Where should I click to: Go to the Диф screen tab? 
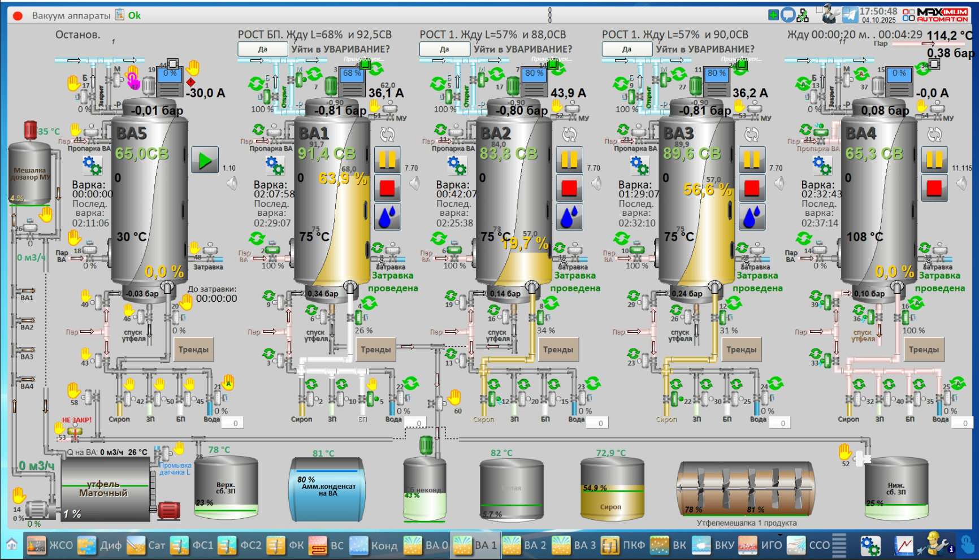coord(100,545)
